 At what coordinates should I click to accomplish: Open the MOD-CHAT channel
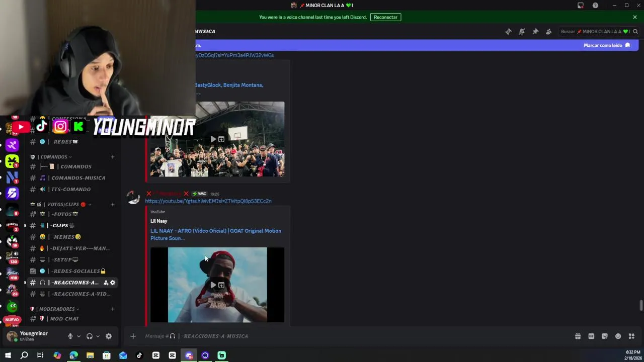pyautogui.click(x=73, y=319)
